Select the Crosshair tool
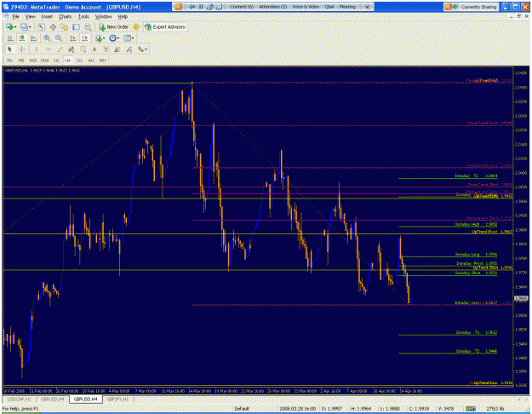This screenshot has width=532, height=414. pyautogui.click(x=22, y=49)
